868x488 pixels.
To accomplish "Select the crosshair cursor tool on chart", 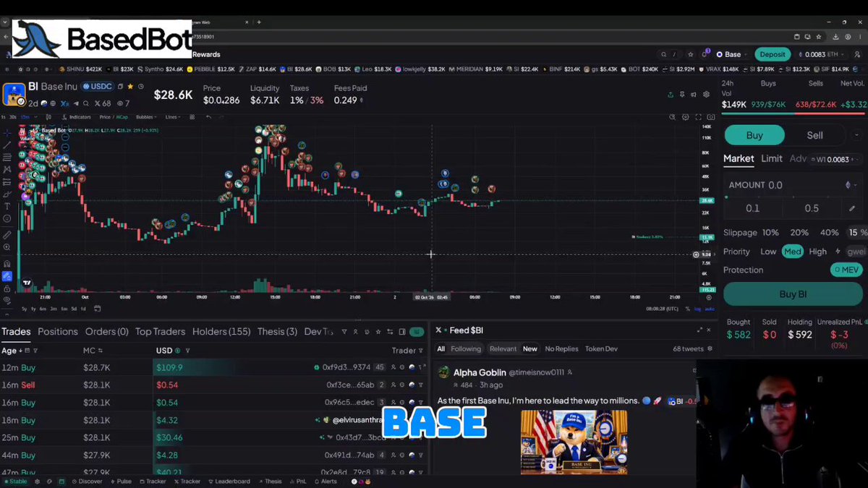I will coord(7,133).
